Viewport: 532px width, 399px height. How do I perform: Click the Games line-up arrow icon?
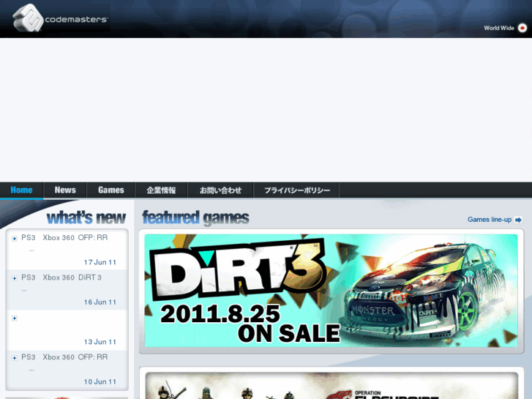tap(518, 220)
